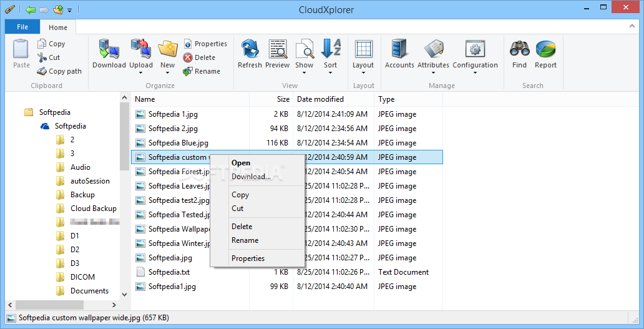Click the tree horizontal scrollbar right arrow
This screenshot has width=644, height=329.
[x=115, y=305]
